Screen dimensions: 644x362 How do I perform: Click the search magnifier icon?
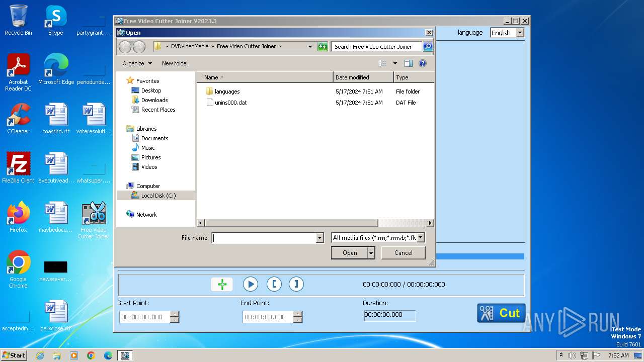(427, 47)
